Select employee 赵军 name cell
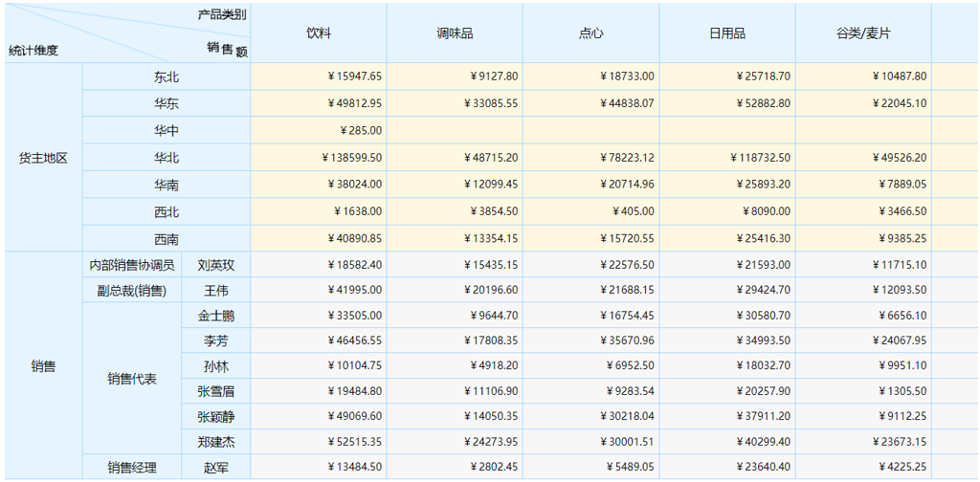 pyautogui.click(x=215, y=467)
